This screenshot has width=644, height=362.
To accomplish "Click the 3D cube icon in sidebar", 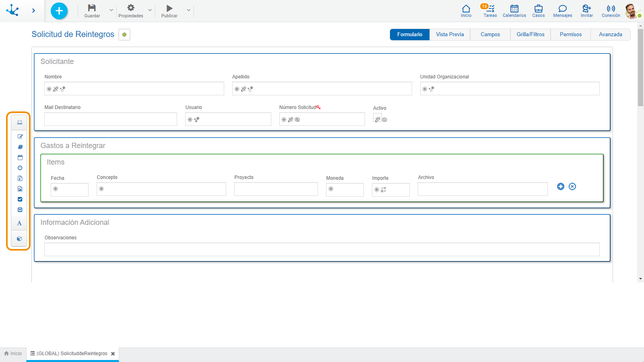I will 19,239.
